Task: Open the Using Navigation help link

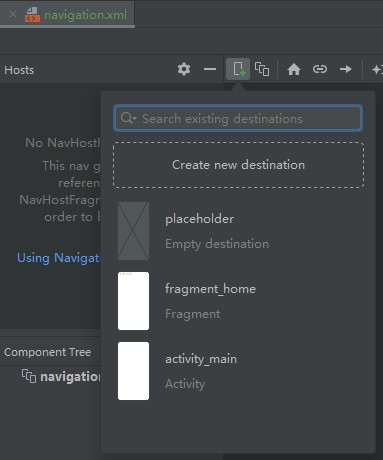Action: [59, 258]
